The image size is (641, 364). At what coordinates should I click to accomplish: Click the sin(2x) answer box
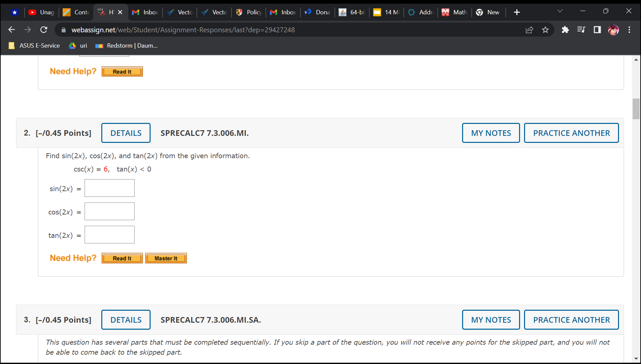point(110,188)
